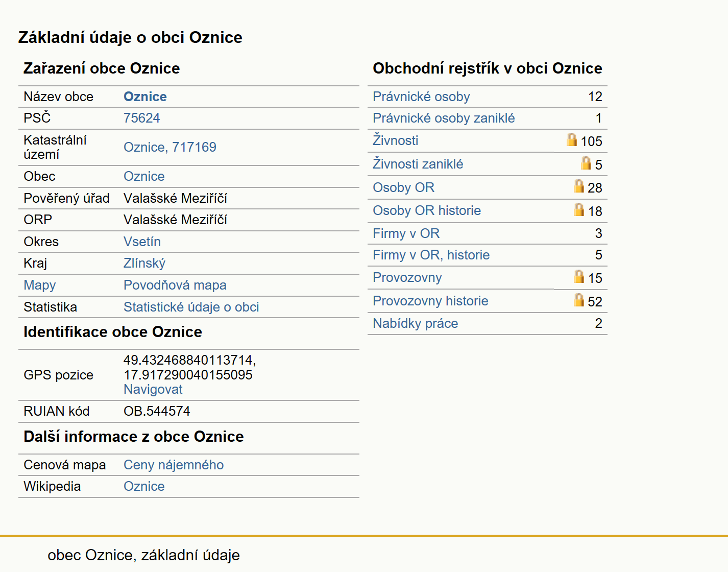Click the Statistika label

[50, 307]
